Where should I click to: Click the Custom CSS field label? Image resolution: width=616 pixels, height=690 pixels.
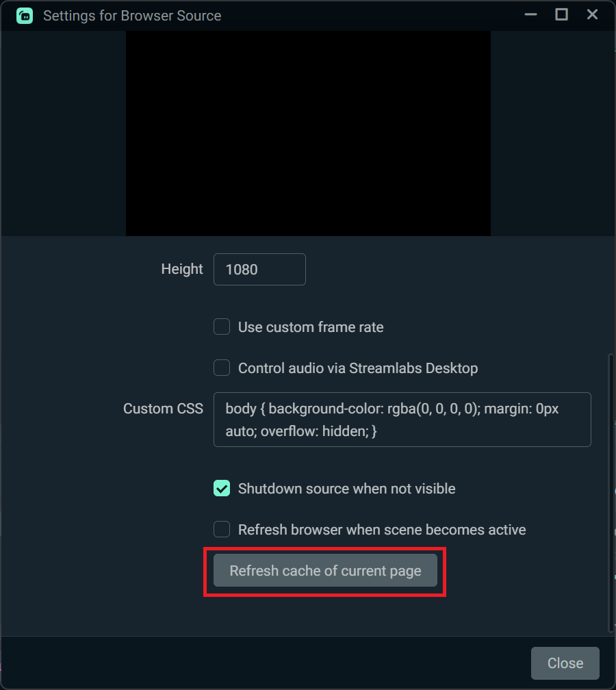pyautogui.click(x=163, y=409)
